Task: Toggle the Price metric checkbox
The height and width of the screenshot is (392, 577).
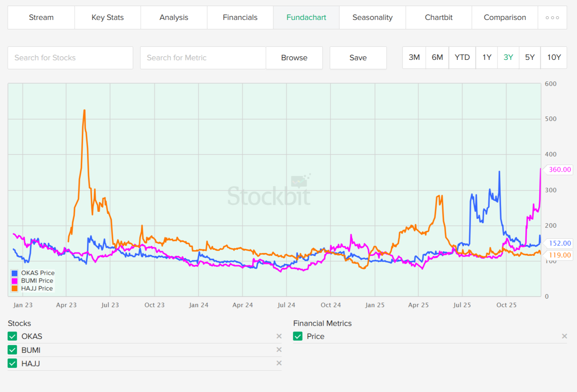Action: (x=298, y=336)
